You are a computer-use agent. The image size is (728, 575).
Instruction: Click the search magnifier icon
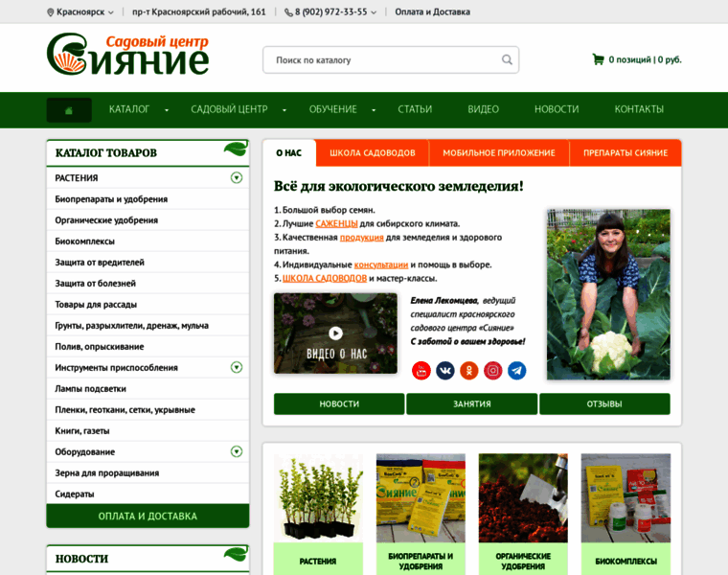507,60
